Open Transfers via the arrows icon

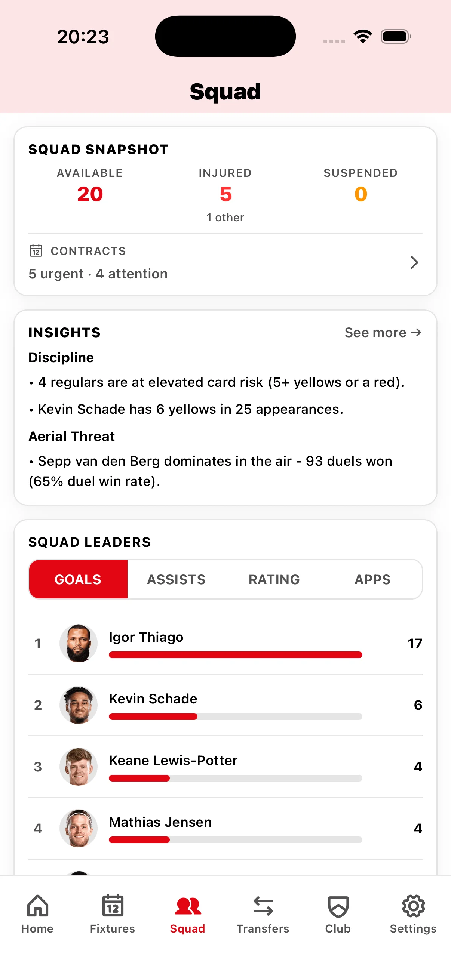[x=263, y=905]
